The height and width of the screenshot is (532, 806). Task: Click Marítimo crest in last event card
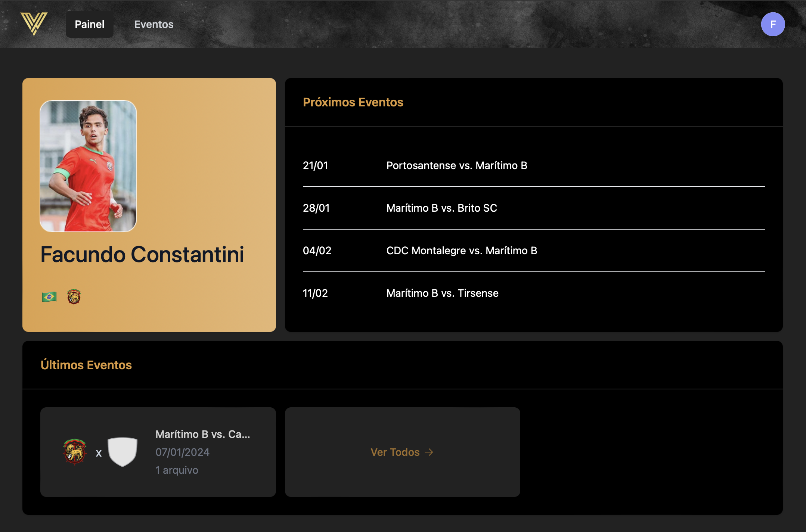click(x=75, y=452)
